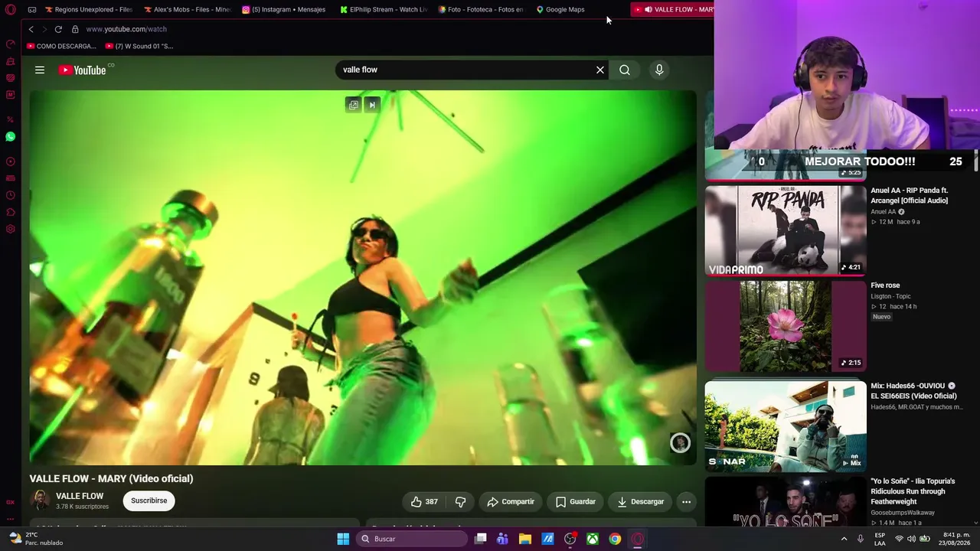Screen dimensions: 980x551
Task: Go to the YouTube home logo
Action: coord(83,70)
